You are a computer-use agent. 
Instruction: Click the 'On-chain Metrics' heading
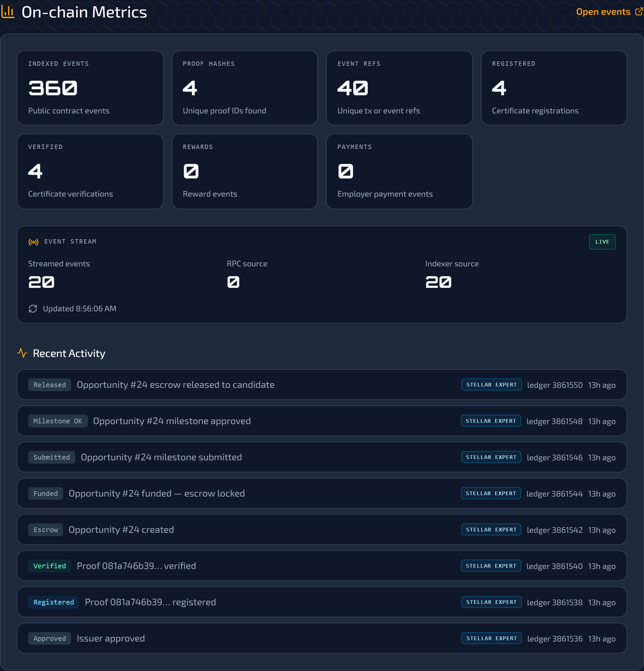point(84,12)
